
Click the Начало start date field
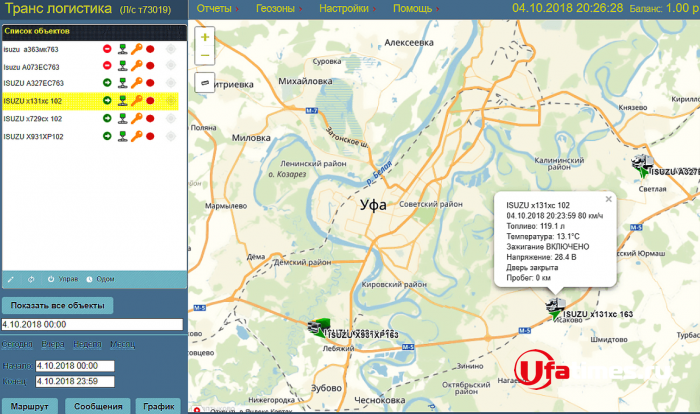(75, 366)
